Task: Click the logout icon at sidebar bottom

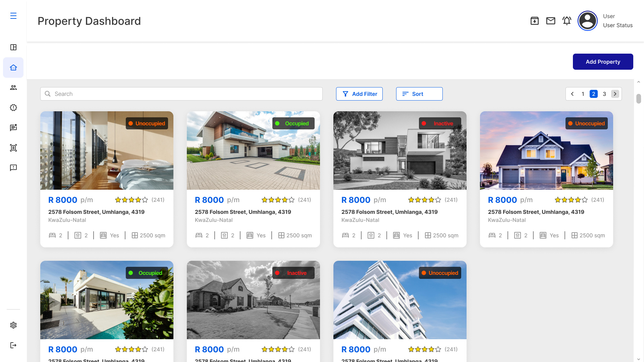Action: (13, 345)
